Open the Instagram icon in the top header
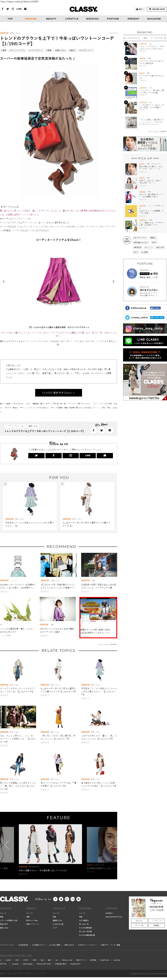The height and width of the screenshot is (980, 167). [x=13, y=9]
